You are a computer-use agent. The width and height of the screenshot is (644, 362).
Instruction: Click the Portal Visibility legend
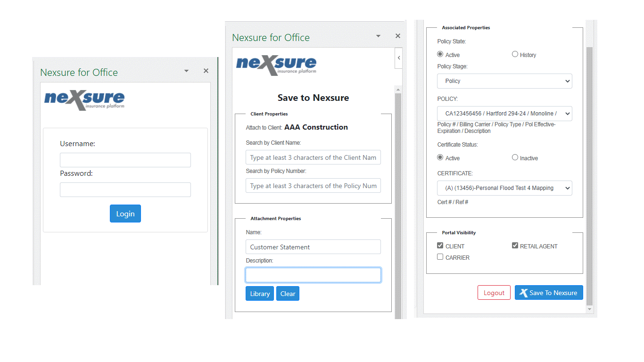point(459,233)
